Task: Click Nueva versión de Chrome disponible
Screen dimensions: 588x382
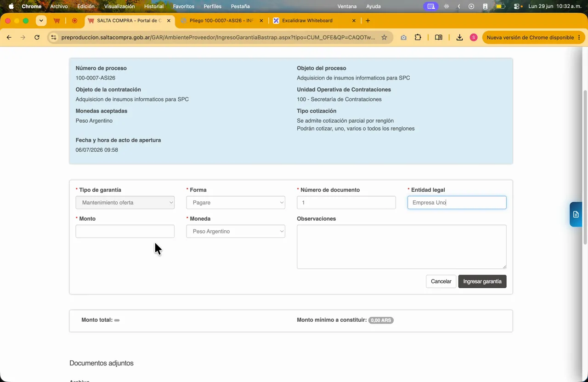Action: click(530, 37)
